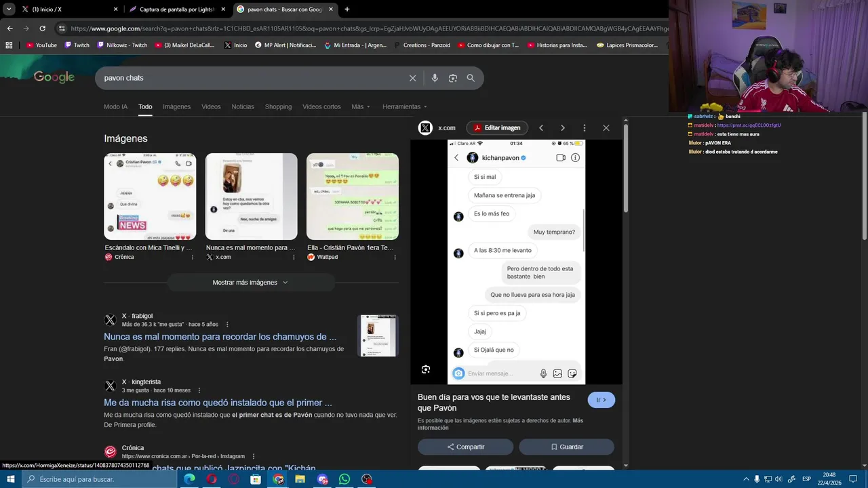Open three-dot menu of the x.com image result
The image size is (868, 488).
[x=294, y=258]
